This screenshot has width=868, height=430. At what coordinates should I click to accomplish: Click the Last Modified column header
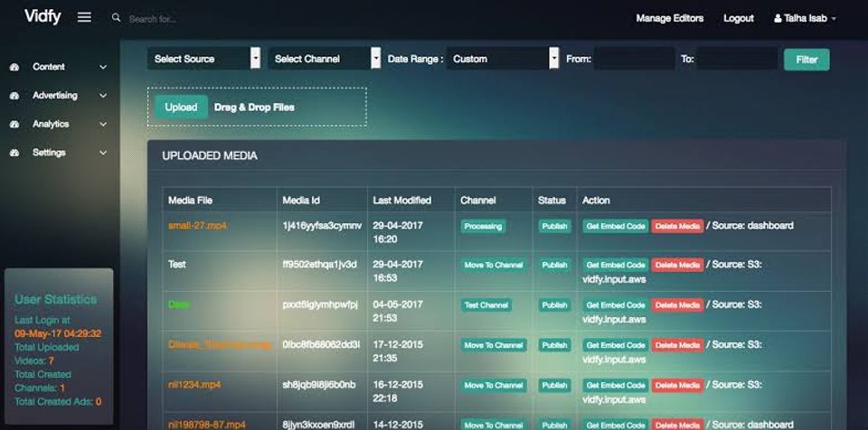(x=401, y=201)
